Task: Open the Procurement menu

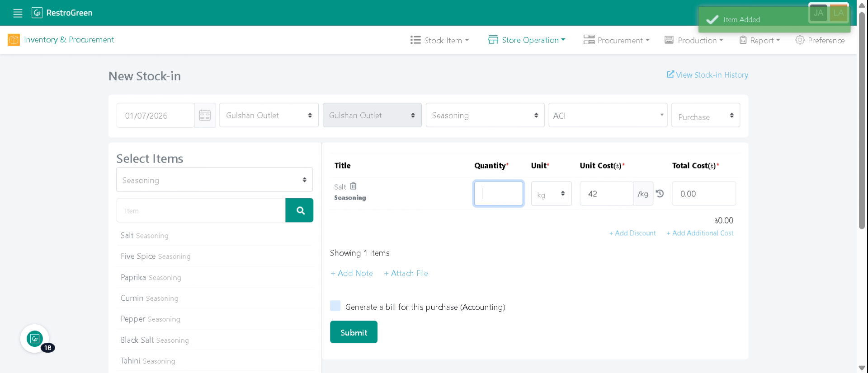Action: (x=617, y=40)
